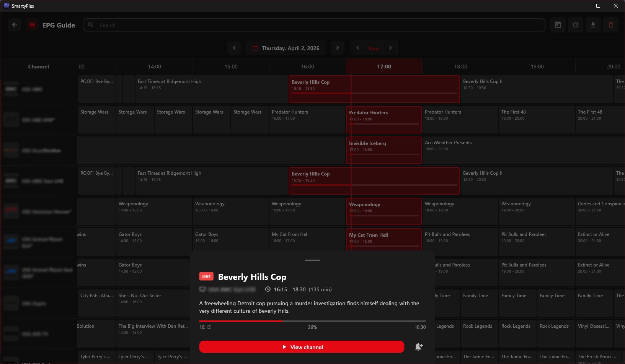Viewport: 625px width, 364px height.
Task: Download EPG data with download icon
Action: pyautogui.click(x=593, y=25)
